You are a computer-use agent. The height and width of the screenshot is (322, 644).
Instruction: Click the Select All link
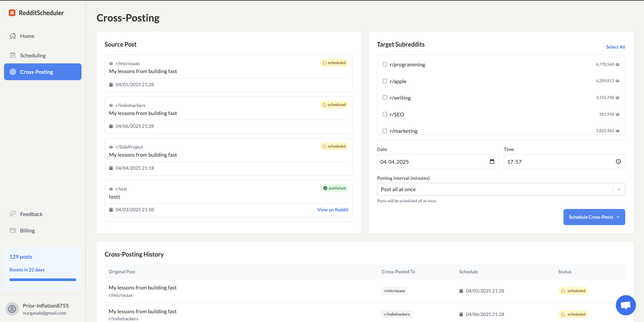coord(615,47)
